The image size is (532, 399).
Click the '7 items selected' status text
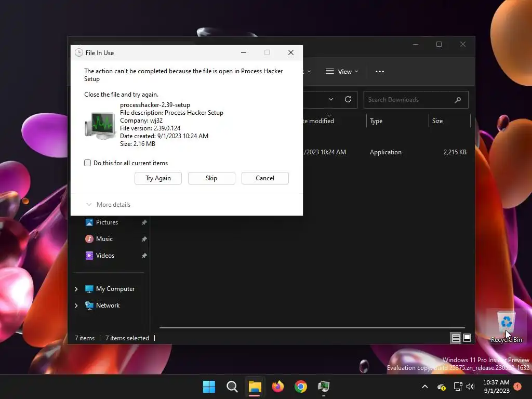point(127,338)
